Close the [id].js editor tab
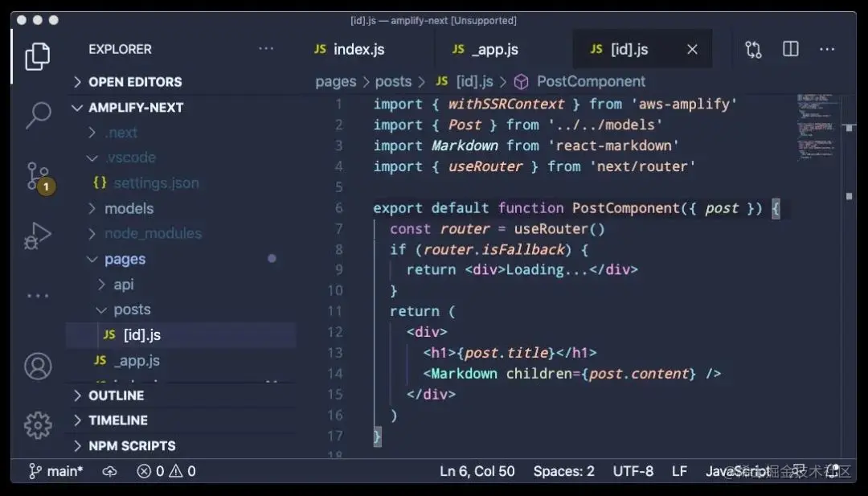The width and height of the screenshot is (868, 496). (x=692, y=49)
